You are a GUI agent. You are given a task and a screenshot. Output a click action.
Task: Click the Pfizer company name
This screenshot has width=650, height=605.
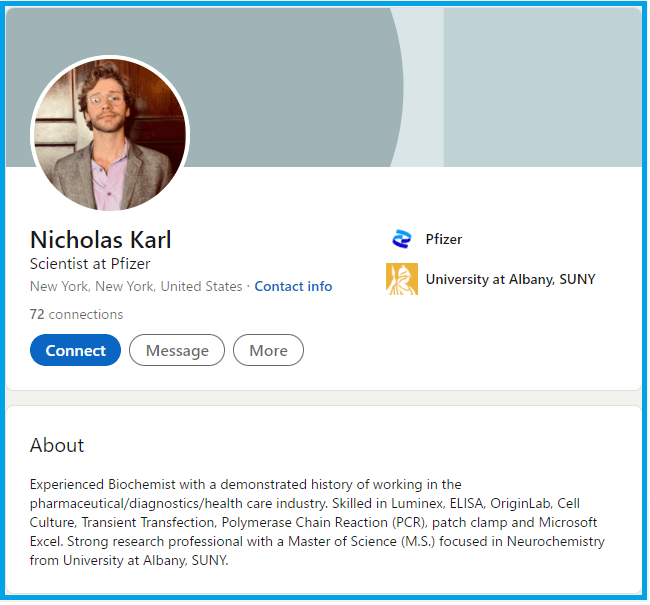click(x=444, y=239)
